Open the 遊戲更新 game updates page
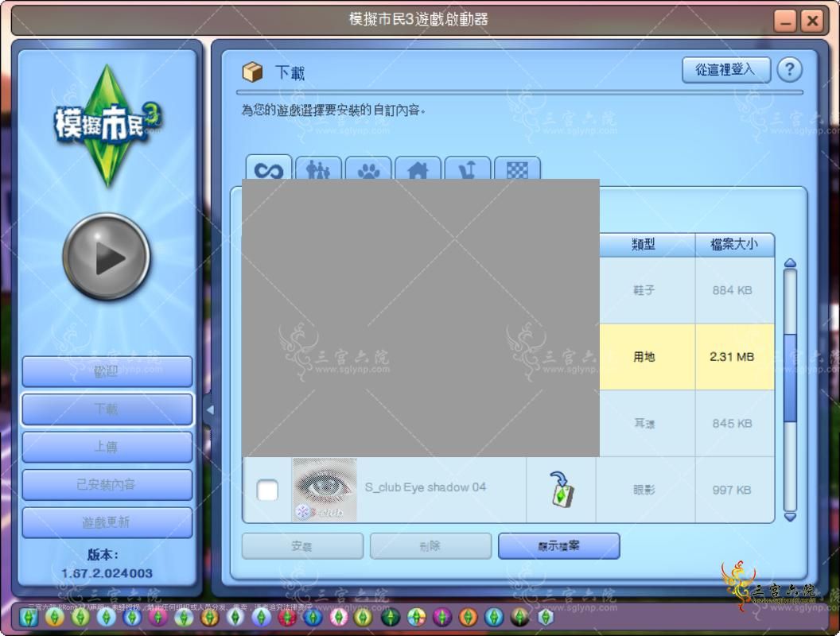This screenshot has height=636, width=840. click(x=107, y=522)
